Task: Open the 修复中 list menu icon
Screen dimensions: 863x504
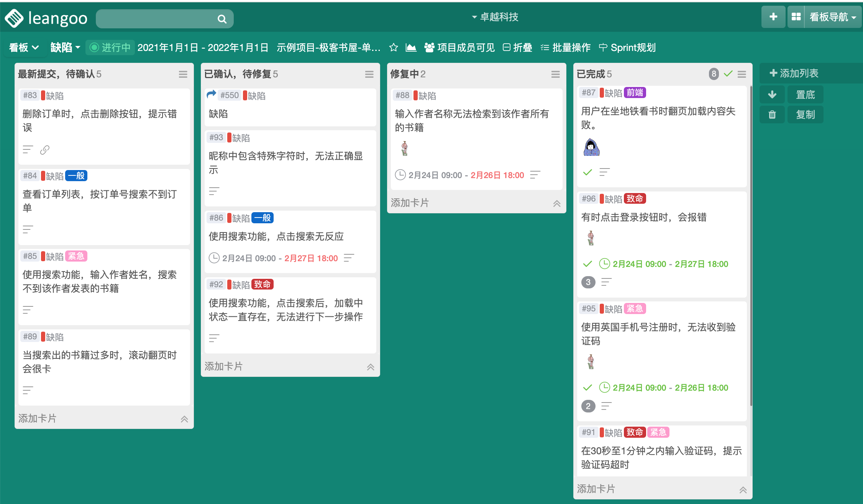Action: (555, 74)
